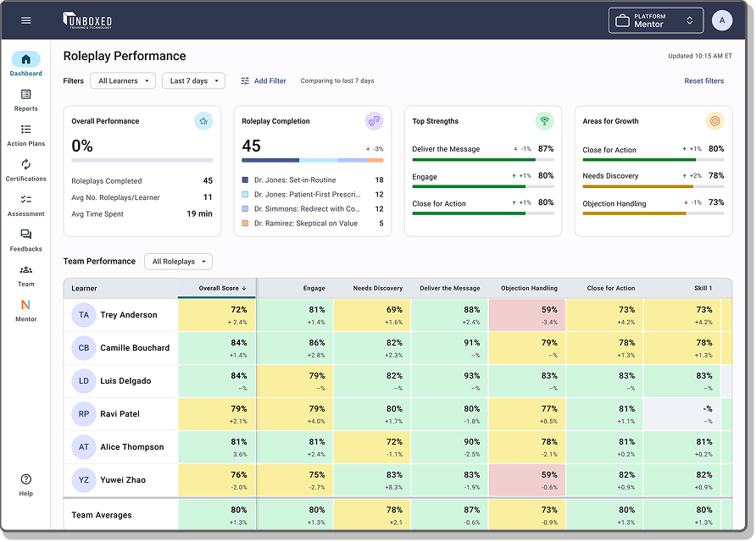The image size is (756, 542).
Task: Click the user avatar A
Action: [721, 20]
